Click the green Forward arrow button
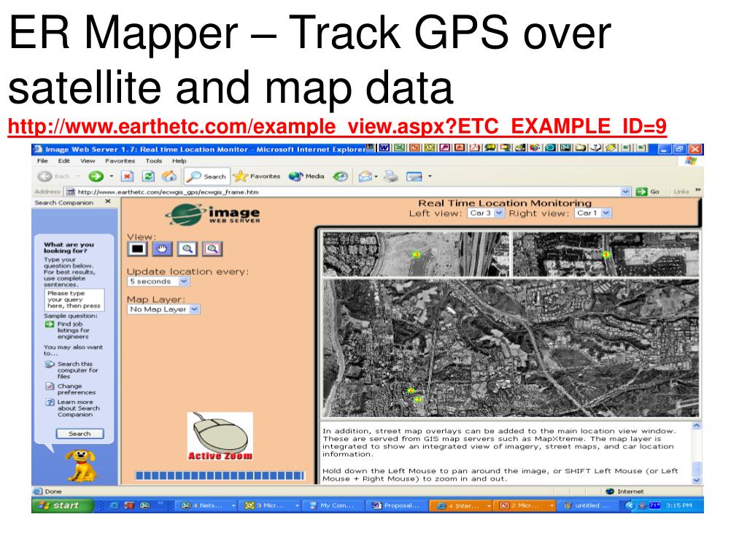The height and width of the screenshot is (560, 747). tap(96, 176)
